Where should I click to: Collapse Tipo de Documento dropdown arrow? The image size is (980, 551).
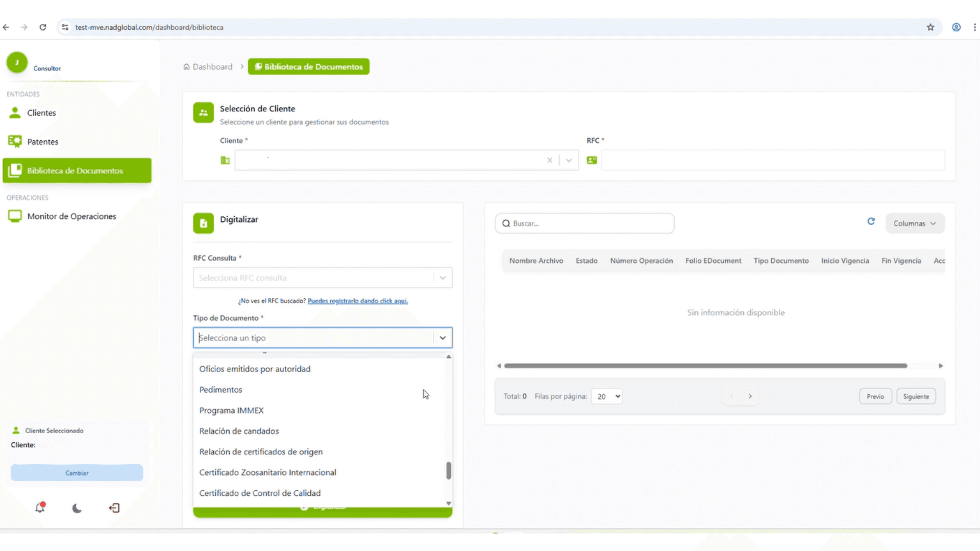(x=443, y=338)
